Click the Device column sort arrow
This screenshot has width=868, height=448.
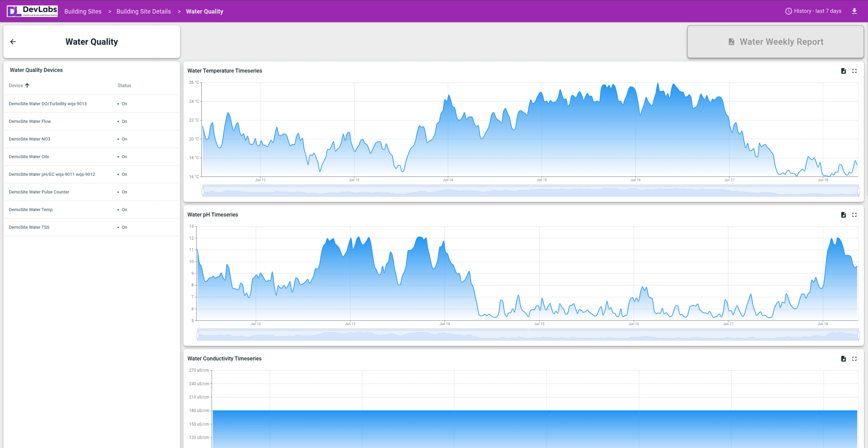[x=27, y=85]
